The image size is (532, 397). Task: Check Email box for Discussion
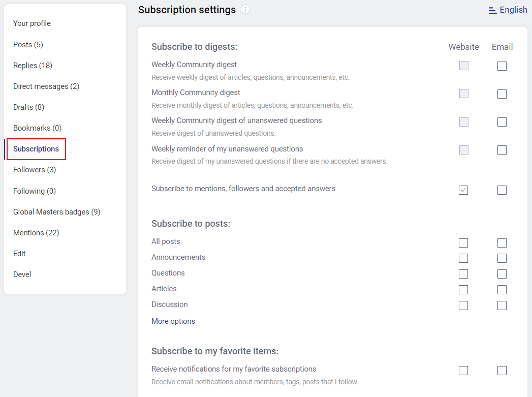[x=502, y=306]
